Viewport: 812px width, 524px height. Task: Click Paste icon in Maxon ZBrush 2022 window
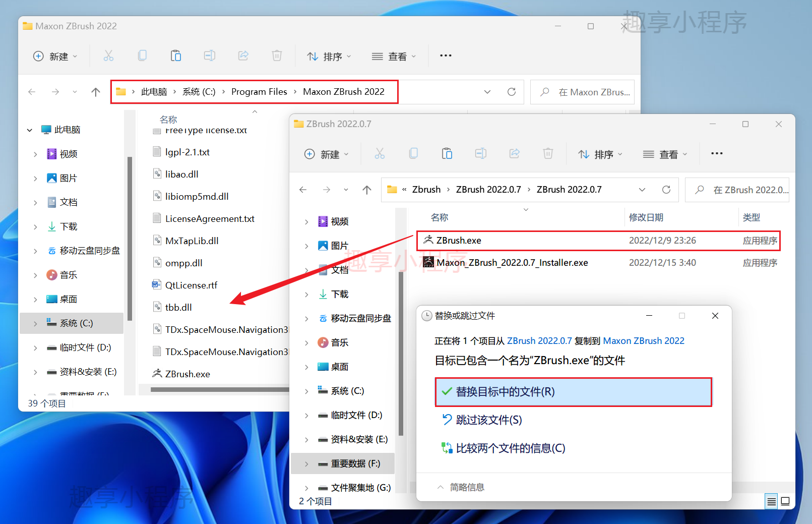[176, 56]
